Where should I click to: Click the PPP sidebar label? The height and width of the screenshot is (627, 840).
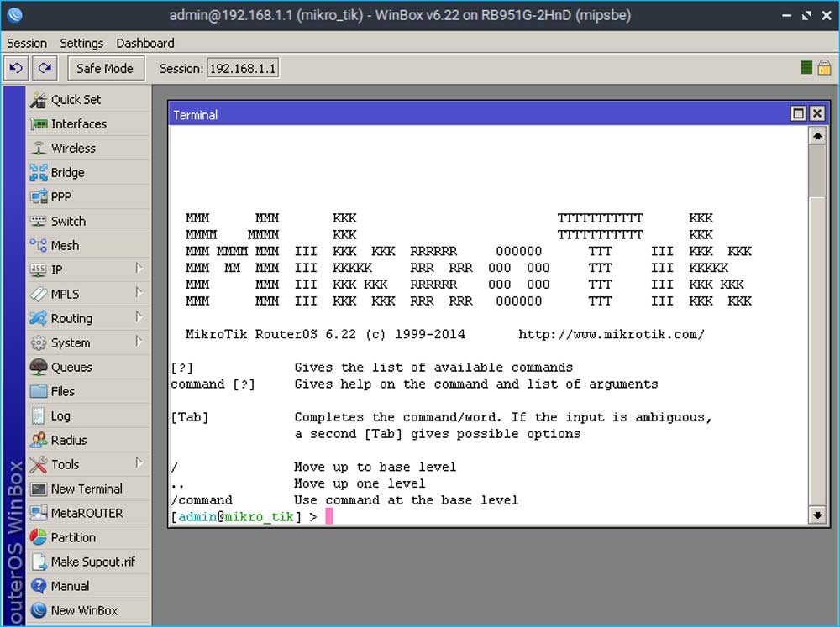pyautogui.click(x=61, y=197)
